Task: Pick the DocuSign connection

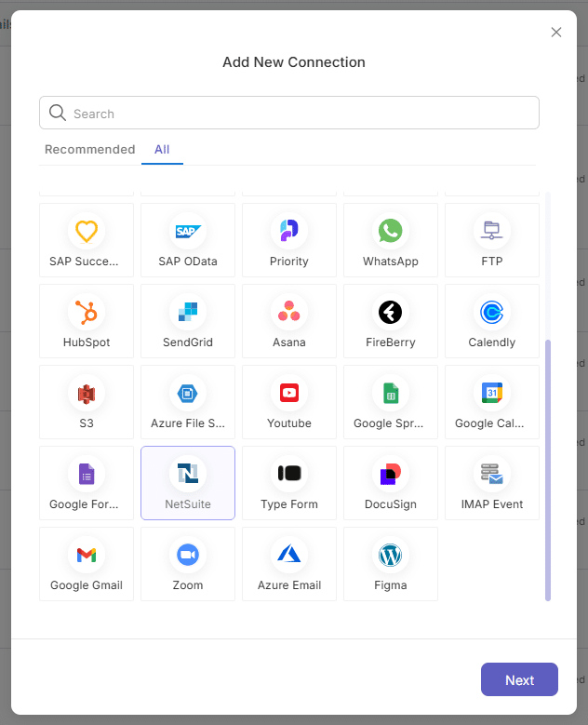Action: coord(391,483)
